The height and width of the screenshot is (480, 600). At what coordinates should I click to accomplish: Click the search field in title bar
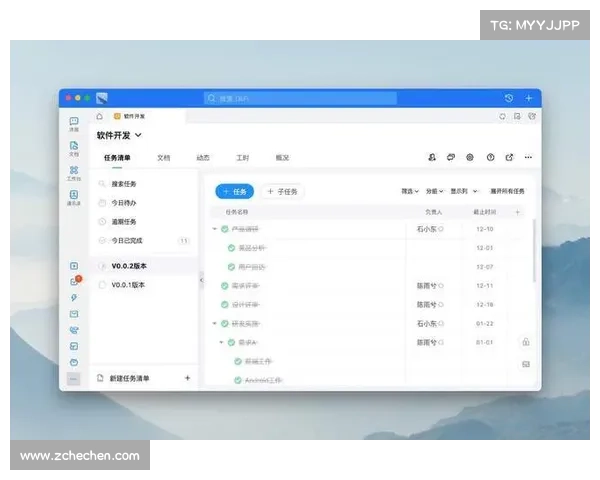tap(300, 98)
